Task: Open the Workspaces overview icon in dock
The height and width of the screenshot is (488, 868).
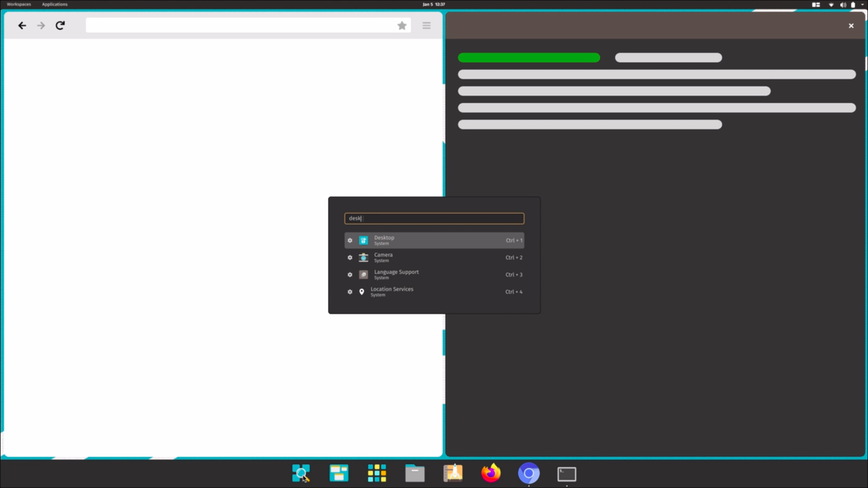Action: (x=339, y=473)
